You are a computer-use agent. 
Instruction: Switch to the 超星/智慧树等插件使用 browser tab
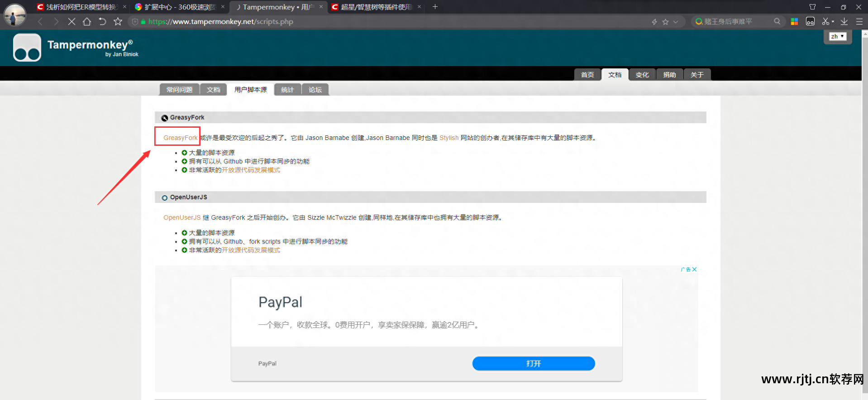(377, 7)
